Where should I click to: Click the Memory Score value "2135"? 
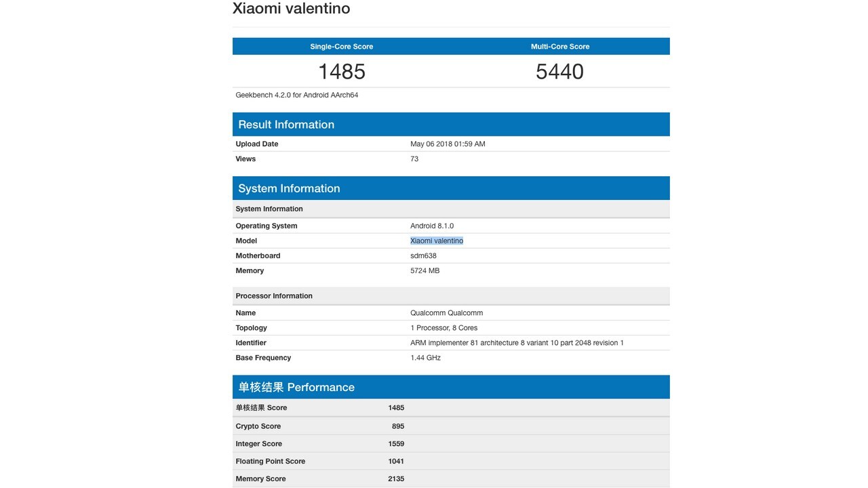[x=396, y=479]
